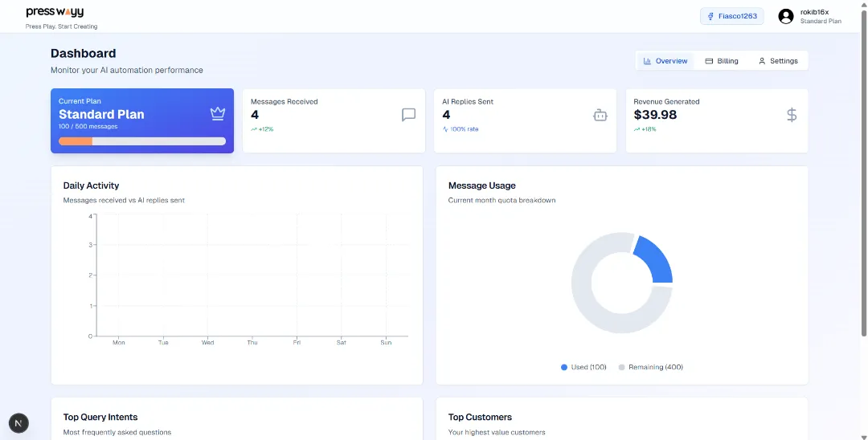Click the $39.98 revenue value
The width and height of the screenshot is (868, 440).
[655, 115]
